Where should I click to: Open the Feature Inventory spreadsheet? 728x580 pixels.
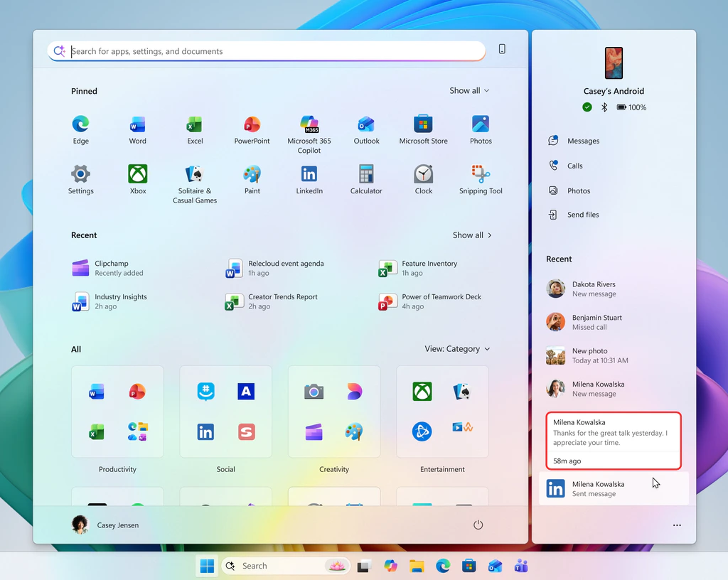[418, 268]
